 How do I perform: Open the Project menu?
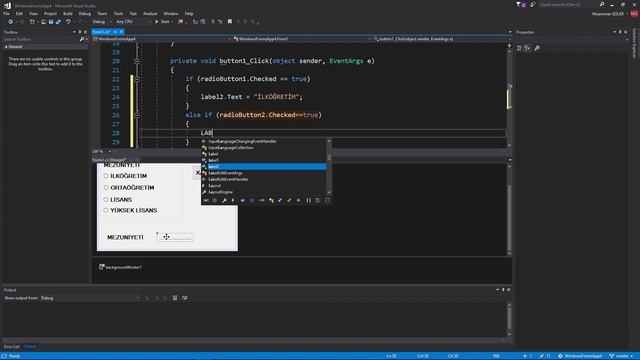[50, 13]
